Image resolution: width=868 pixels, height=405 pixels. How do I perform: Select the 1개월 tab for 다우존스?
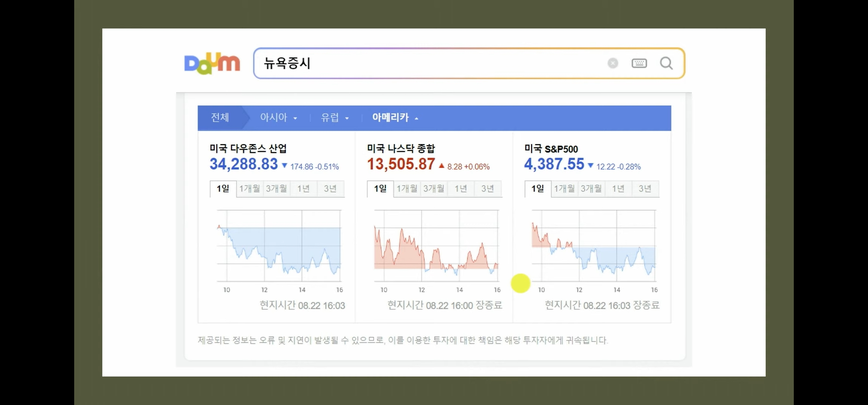tap(250, 189)
